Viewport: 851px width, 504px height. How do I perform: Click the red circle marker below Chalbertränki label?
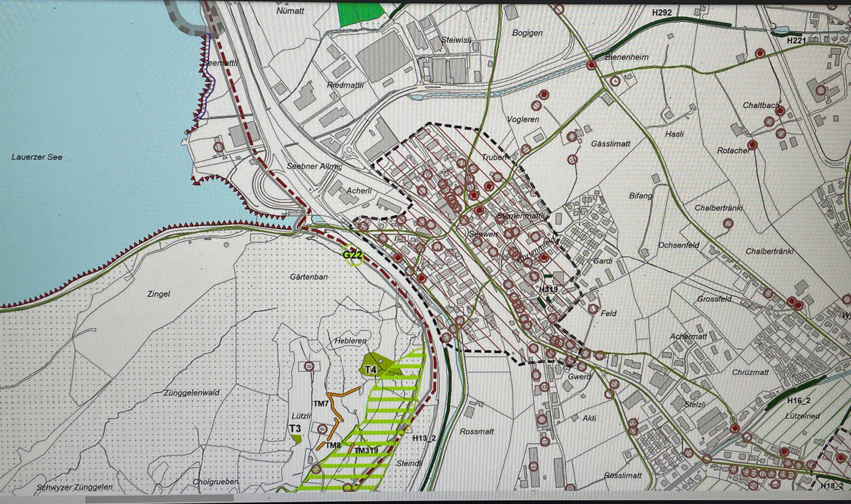728,223
